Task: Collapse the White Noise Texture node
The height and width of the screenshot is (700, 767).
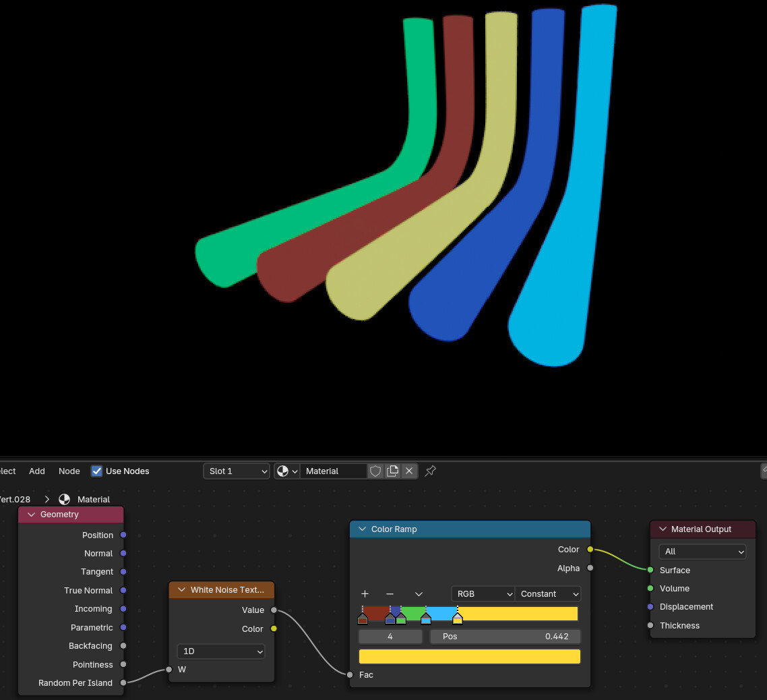Action: [181, 590]
